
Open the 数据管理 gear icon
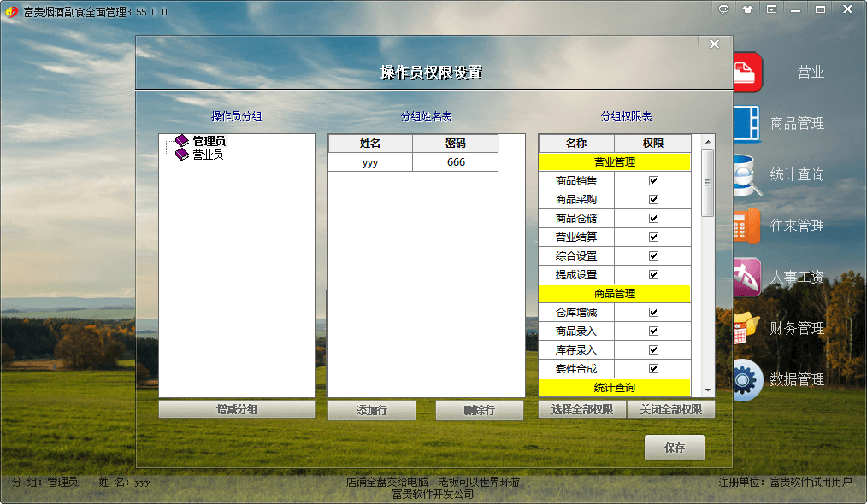746,379
